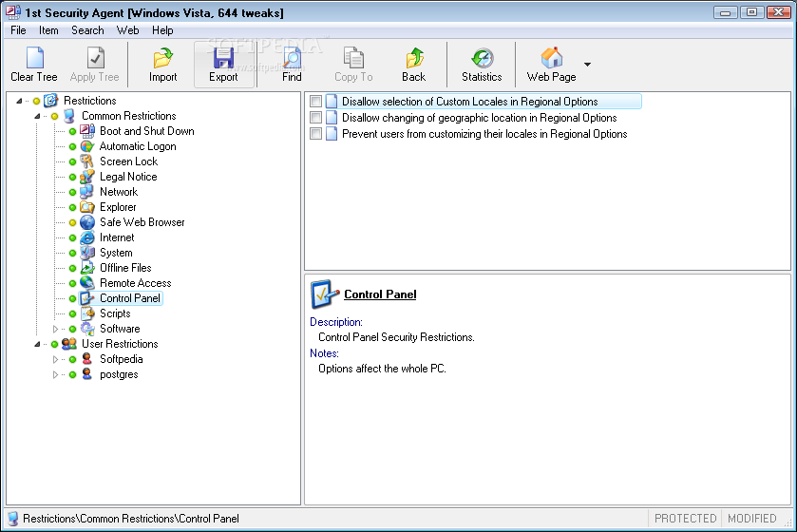Select the Explorer folder icon
Viewport: 797px width, 532px height.
[x=87, y=207]
